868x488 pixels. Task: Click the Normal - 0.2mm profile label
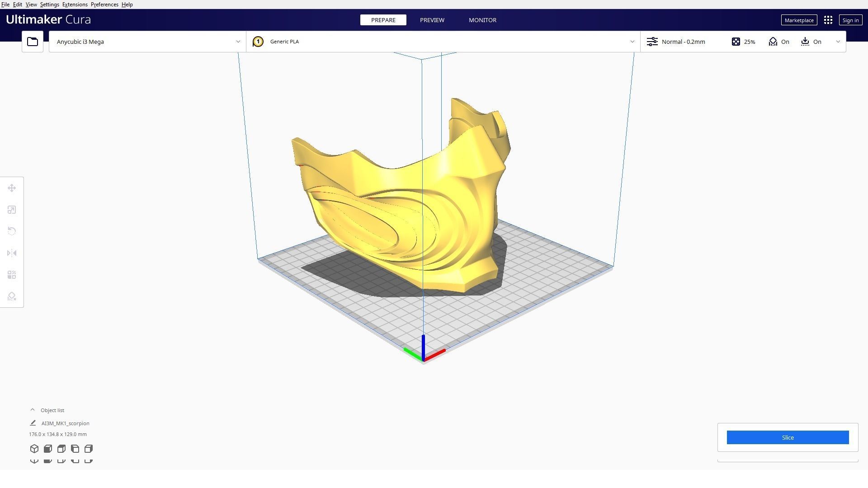(683, 42)
